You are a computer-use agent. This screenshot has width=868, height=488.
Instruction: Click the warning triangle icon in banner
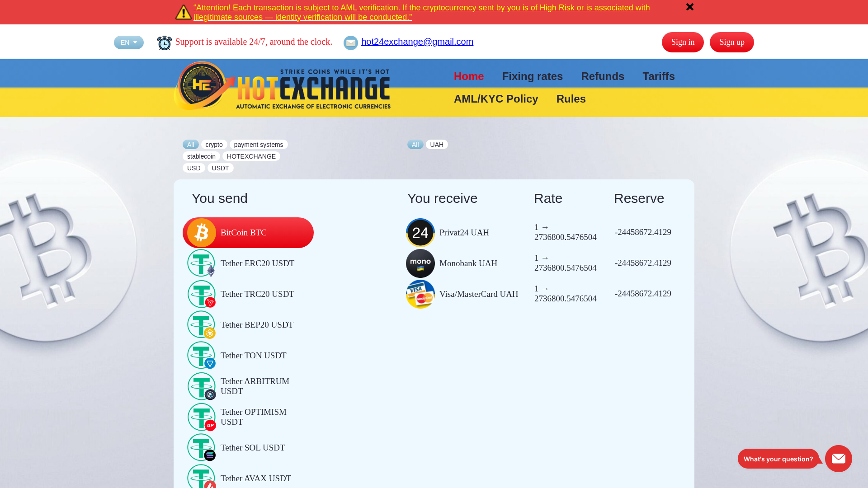[x=184, y=12]
